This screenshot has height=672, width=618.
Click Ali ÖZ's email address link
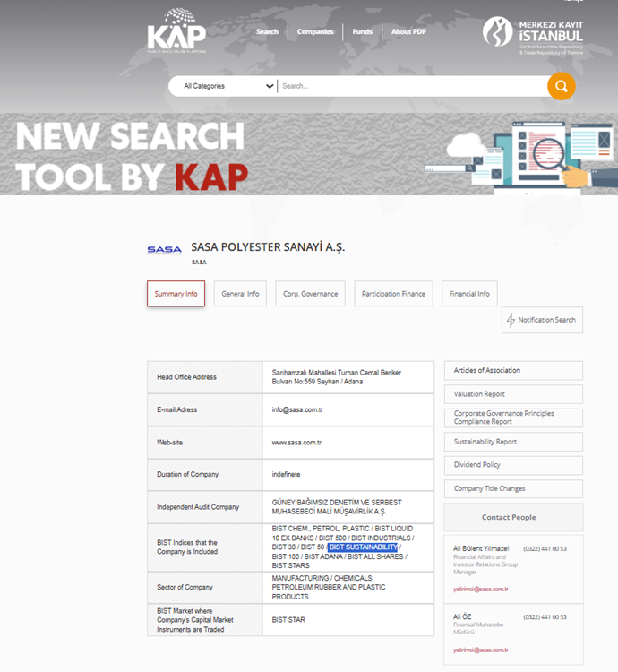click(481, 650)
